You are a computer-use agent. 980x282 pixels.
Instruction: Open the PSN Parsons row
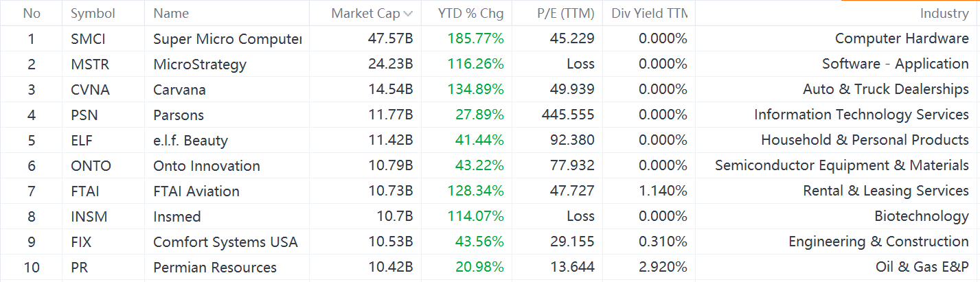tap(490, 115)
